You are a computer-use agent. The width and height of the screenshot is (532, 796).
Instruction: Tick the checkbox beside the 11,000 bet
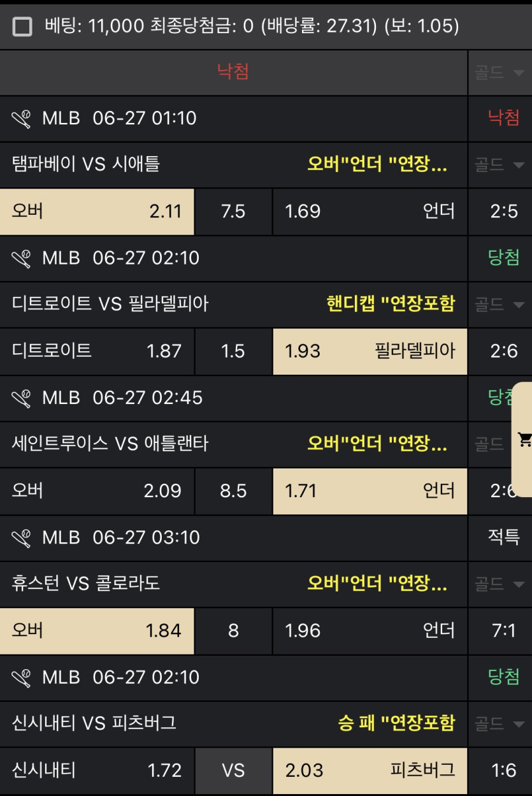click(x=22, y=27)
